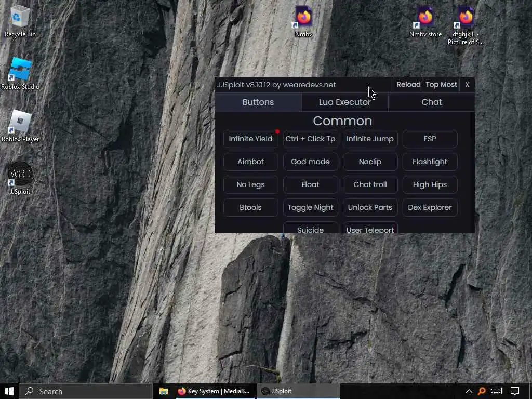Click the orange search tray icon

pyautogui.click(x=482, y=391)
